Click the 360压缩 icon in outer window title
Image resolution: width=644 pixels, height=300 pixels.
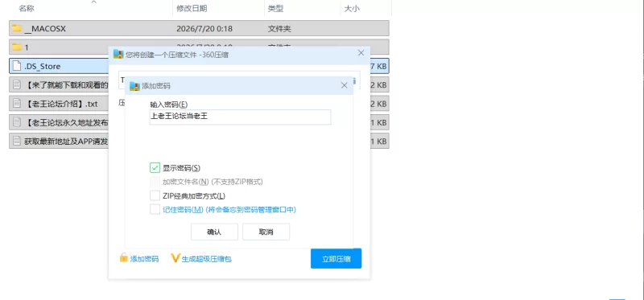118,54
